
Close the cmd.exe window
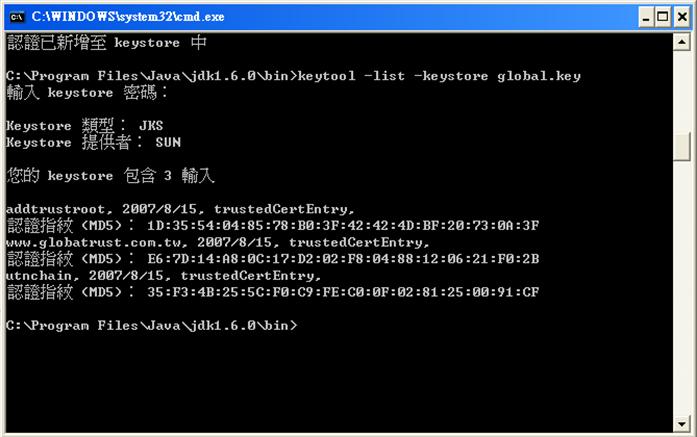pyautogui.click(x=682, y=17)
